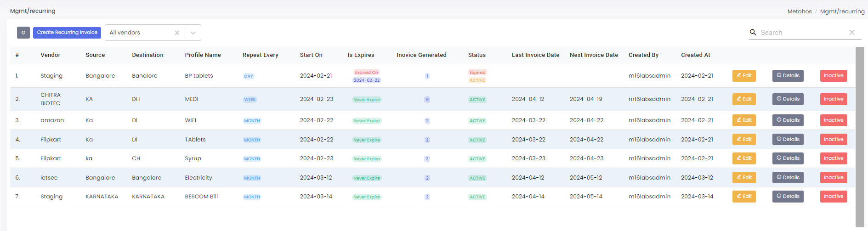Click the Created At column header
This screenshot has height=231, width=868.
(x=695, y=55)
